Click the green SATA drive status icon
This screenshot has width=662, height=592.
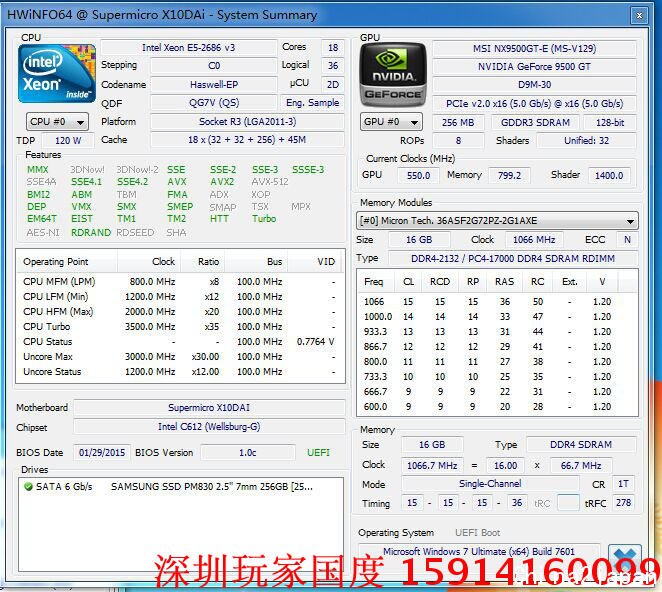29,486
